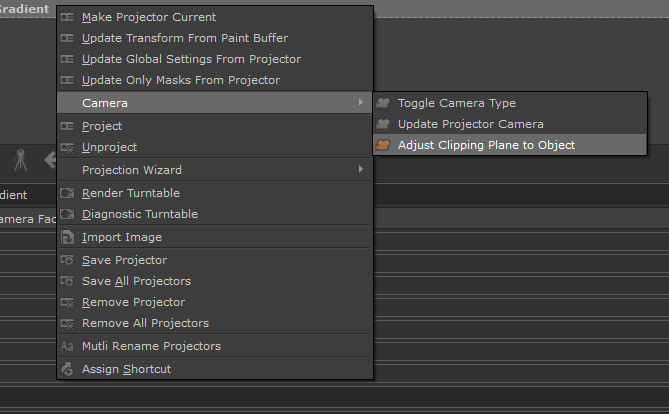Select Mutli Rename Projectors option
The height and width of the screenshot is (414, 669).
pos(151,346)
